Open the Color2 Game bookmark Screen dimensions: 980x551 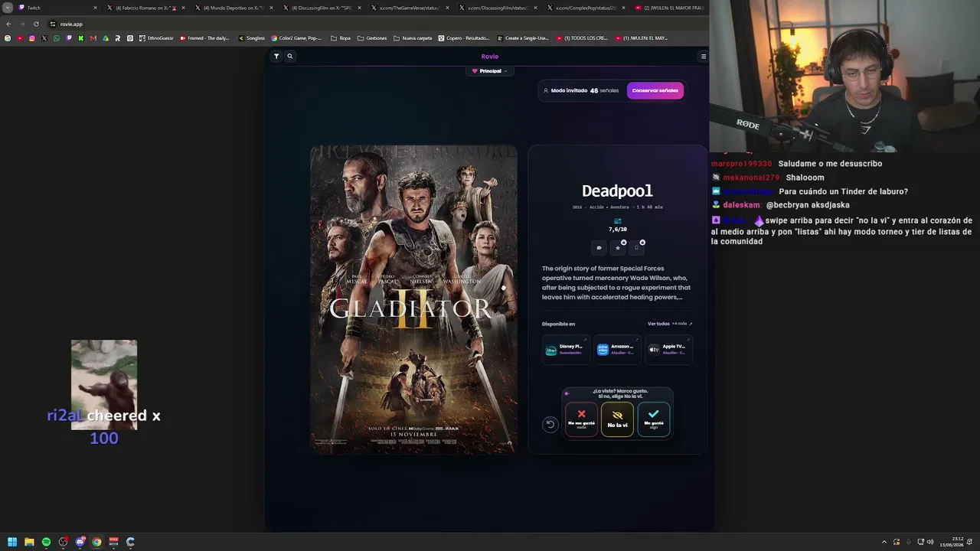297,38
